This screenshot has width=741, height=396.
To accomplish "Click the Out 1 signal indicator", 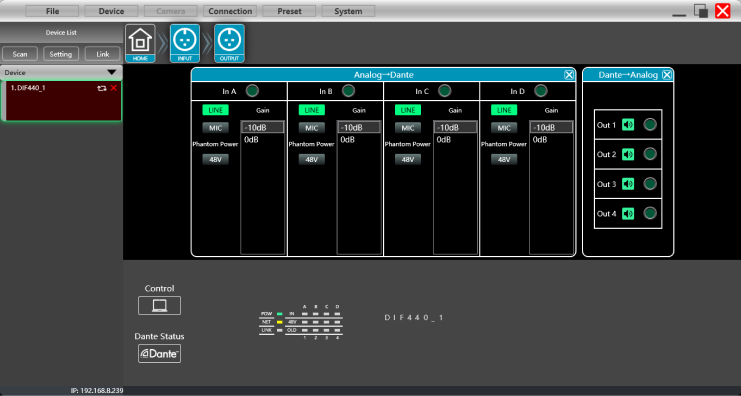I will pos(650,125).
